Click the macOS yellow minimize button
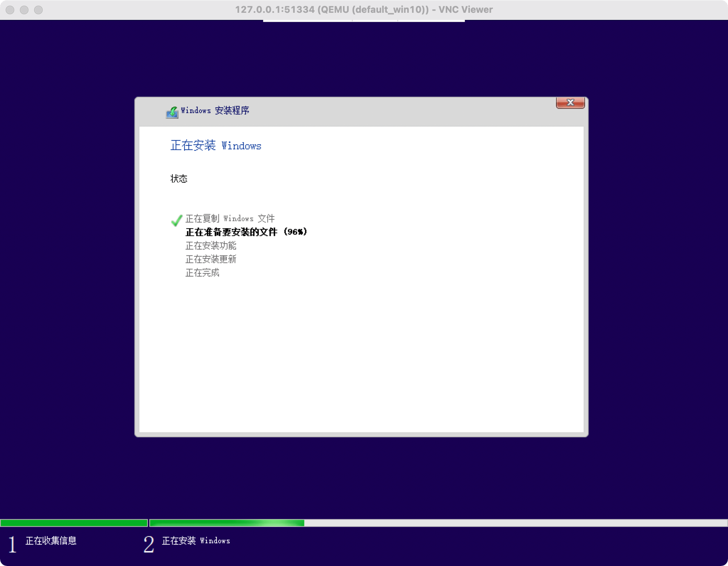The width and height of the screenshot is (728, 566). point(21,10)
